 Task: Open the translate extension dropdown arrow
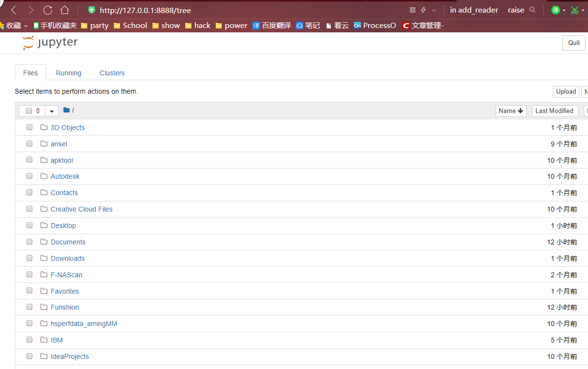coord(564,10)
